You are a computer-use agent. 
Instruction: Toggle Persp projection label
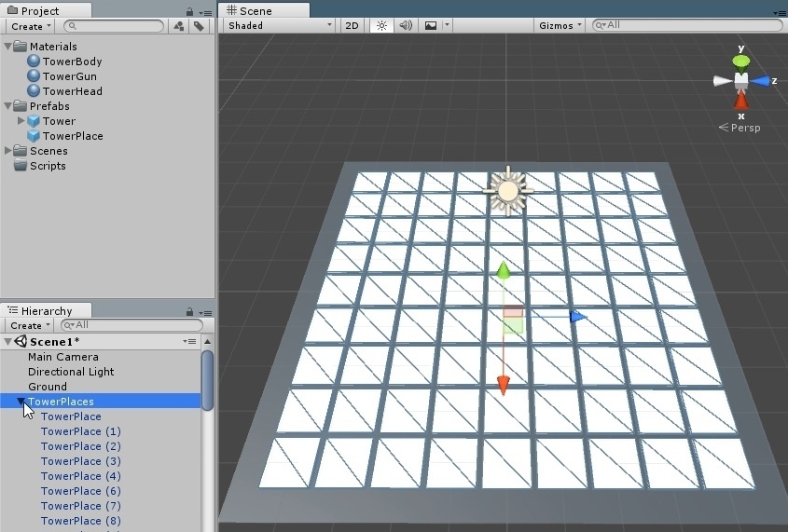[x=740, y=128]
